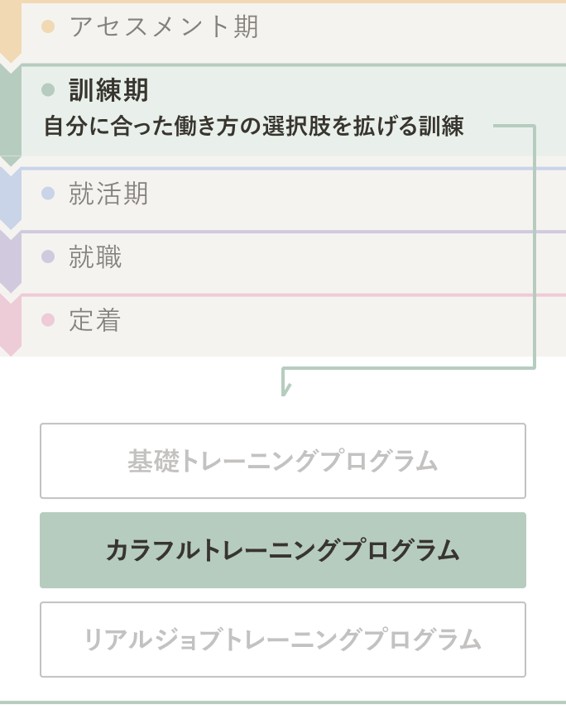Click the purple chevron marker left of 就職
Viewport: 566px width, 728px height.
coord(11,262)
